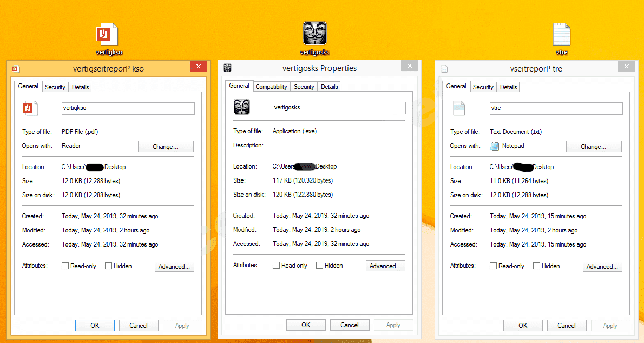
Task: Enable Read-only in vertigkso properties
Action: coord(65,266)
